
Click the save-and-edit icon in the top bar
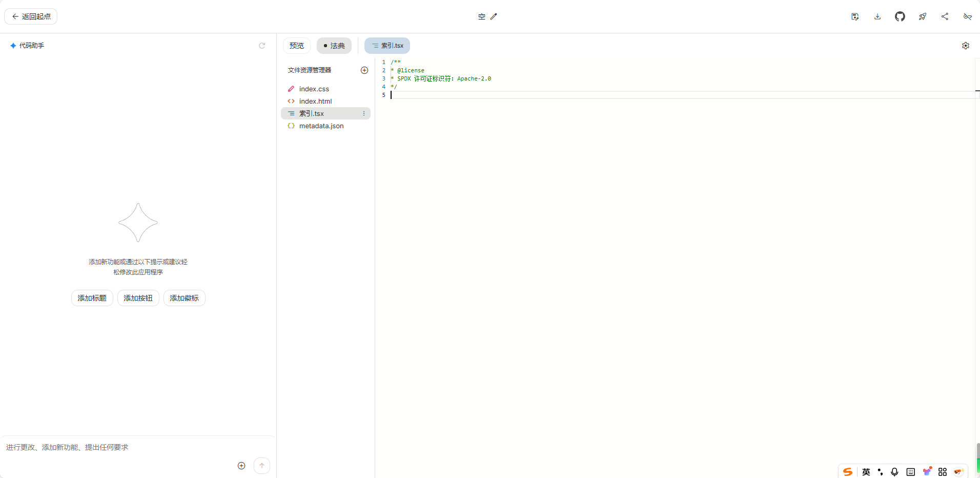(854, 16)
